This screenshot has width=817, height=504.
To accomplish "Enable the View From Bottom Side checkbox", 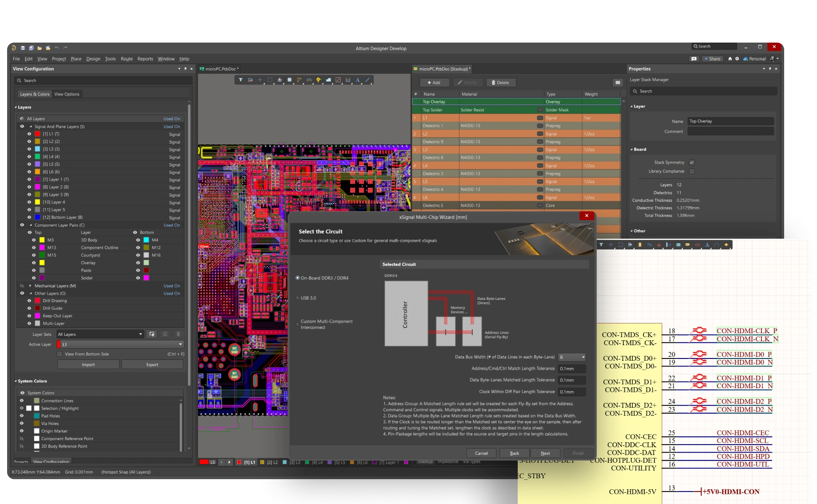I will 59,354.
